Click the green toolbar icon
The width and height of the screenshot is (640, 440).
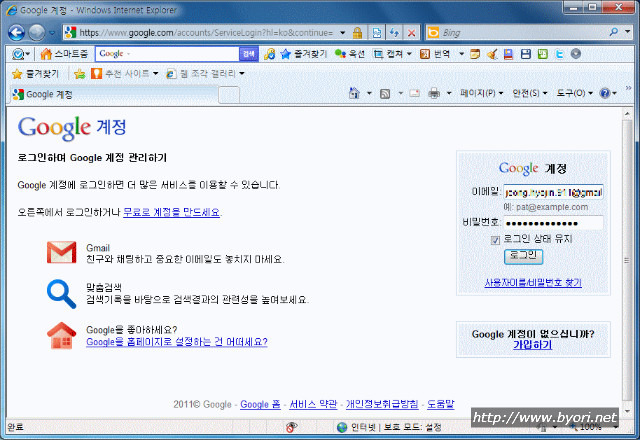tap(542, 54)
